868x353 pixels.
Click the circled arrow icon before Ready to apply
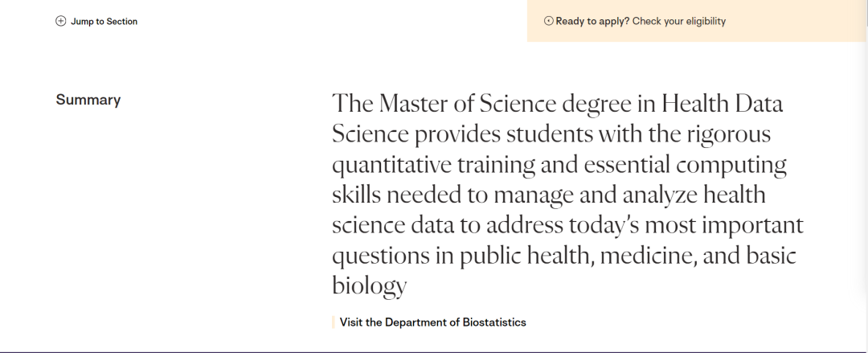(x=549, y=21)
